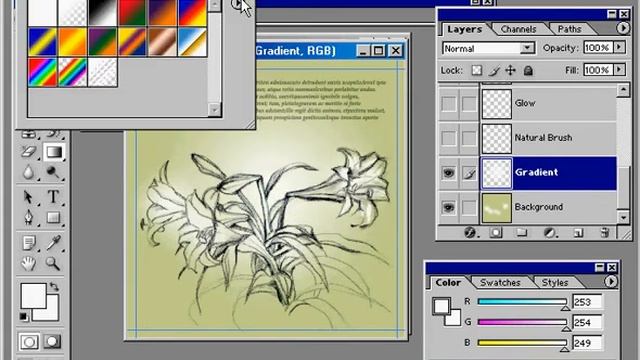Choose the black-to-white gradient preset

tap(102, 13)
